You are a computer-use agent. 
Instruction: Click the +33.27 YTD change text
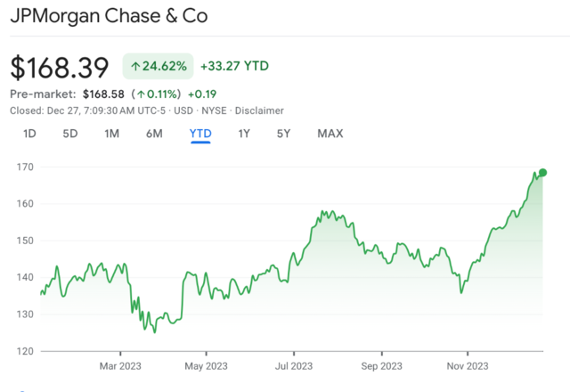click(x=235, y=66)
